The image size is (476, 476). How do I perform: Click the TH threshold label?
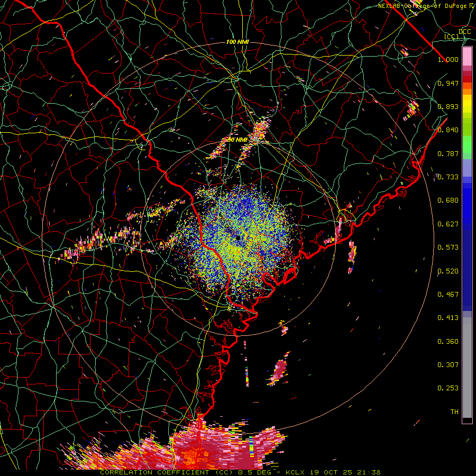454,412
